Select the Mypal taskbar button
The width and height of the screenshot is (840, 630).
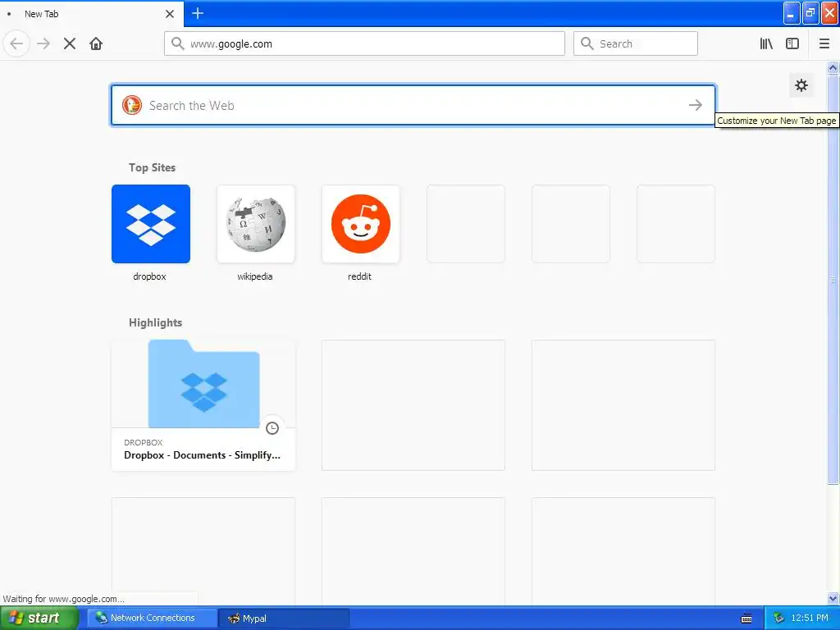tap(284, 618)
